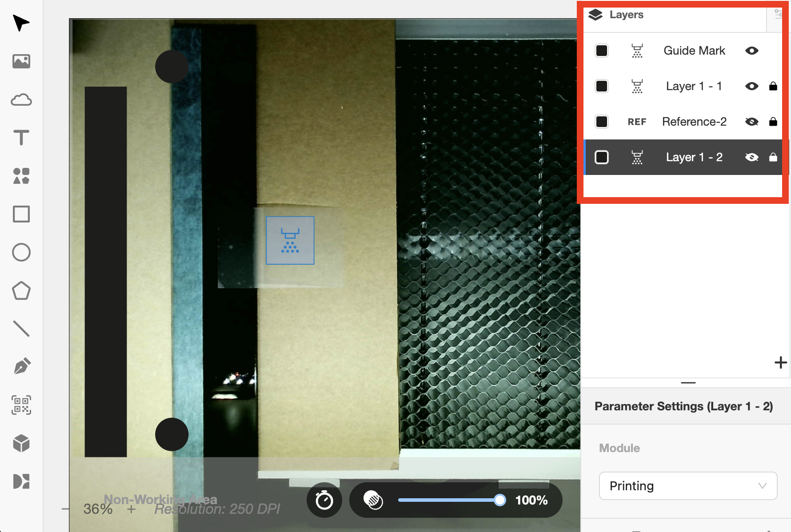This screenshot has height=532, width=791.
Task: Adjust the camera opacity slider handle
Action: pos(500,500)
